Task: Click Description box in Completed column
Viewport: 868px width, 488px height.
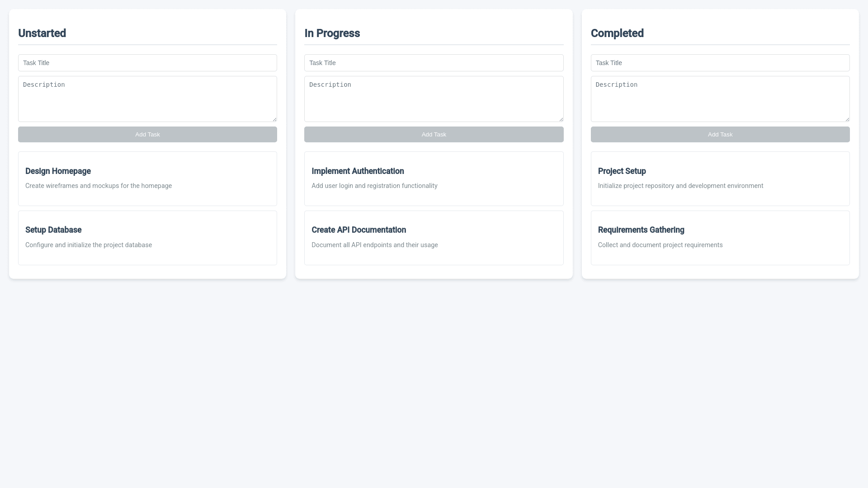Action: (x=720, y=99)
